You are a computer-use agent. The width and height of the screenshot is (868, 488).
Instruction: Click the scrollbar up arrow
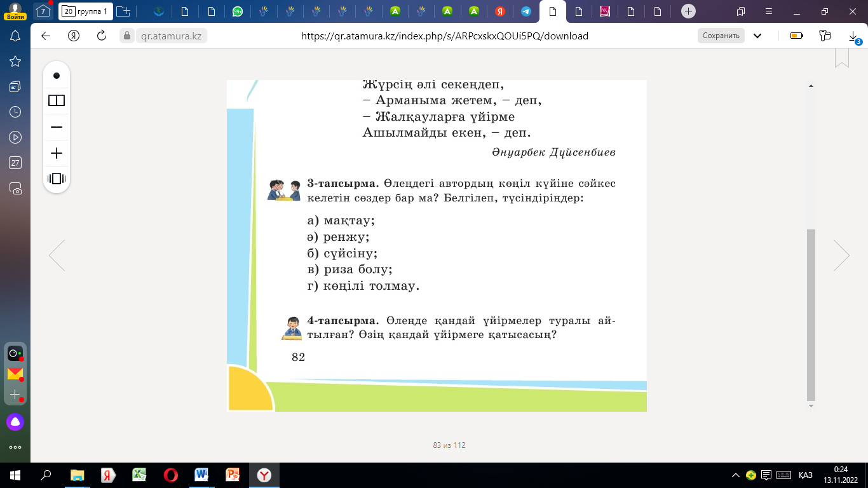(811, 86)
